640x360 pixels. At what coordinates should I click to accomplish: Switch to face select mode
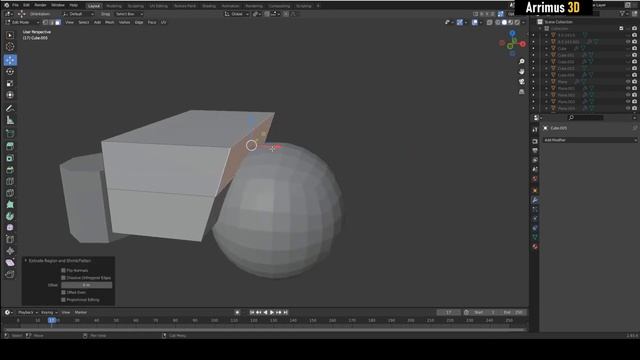click(58, 22)
